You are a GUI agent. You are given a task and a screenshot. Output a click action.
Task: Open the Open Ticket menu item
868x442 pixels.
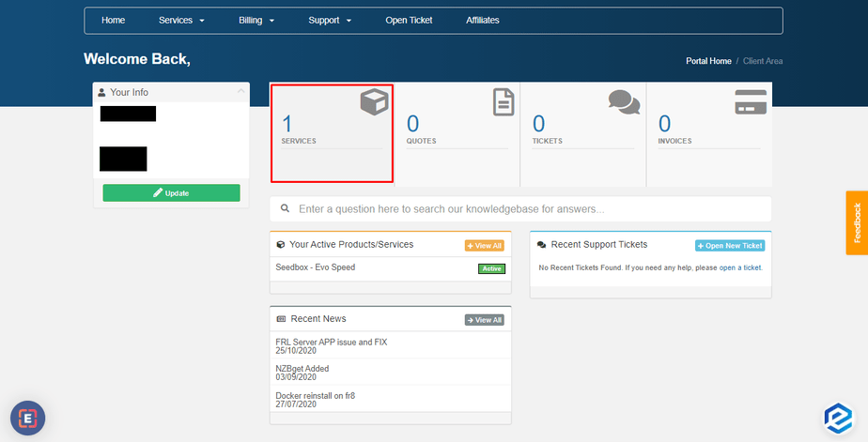coord(409,21)
